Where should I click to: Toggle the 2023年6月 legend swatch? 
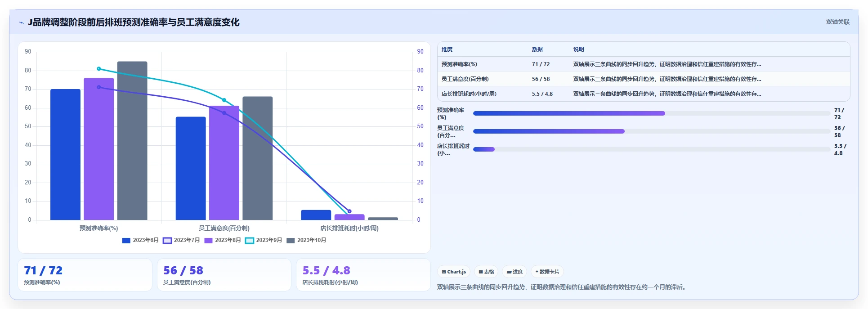click(x=126, y=240)
